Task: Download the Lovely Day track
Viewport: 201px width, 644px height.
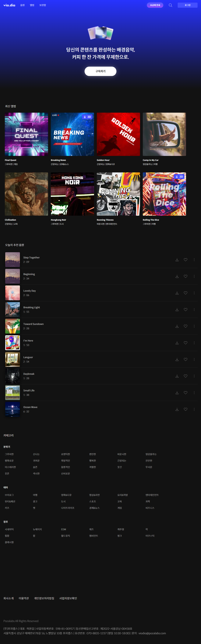Action: 177,293
